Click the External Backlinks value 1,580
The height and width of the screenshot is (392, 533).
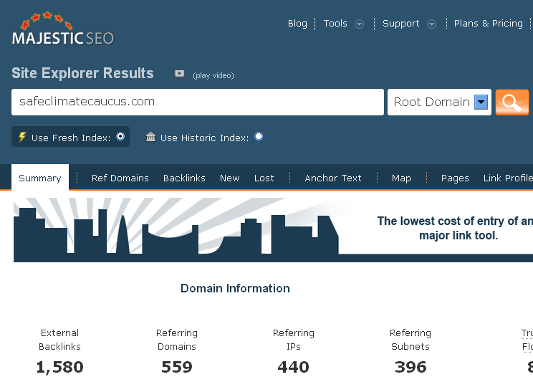[60, 367]
